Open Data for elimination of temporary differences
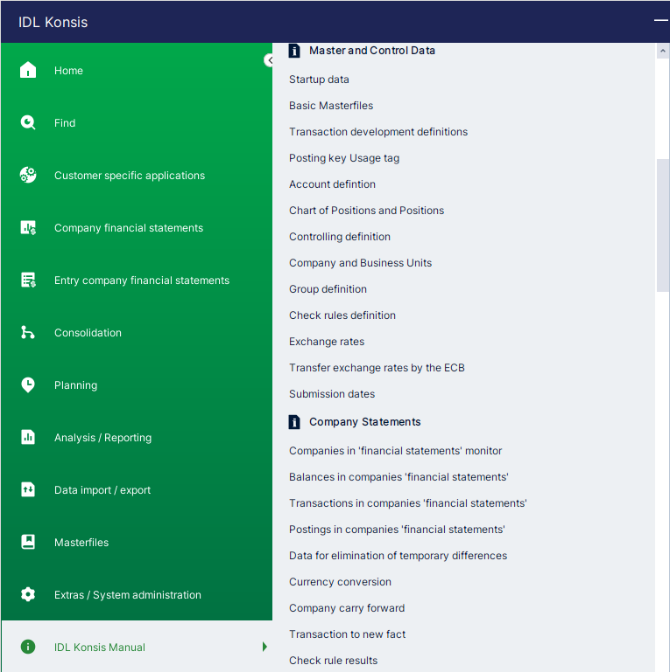This screenshot has height=672, width=670. tap(398, 555)
